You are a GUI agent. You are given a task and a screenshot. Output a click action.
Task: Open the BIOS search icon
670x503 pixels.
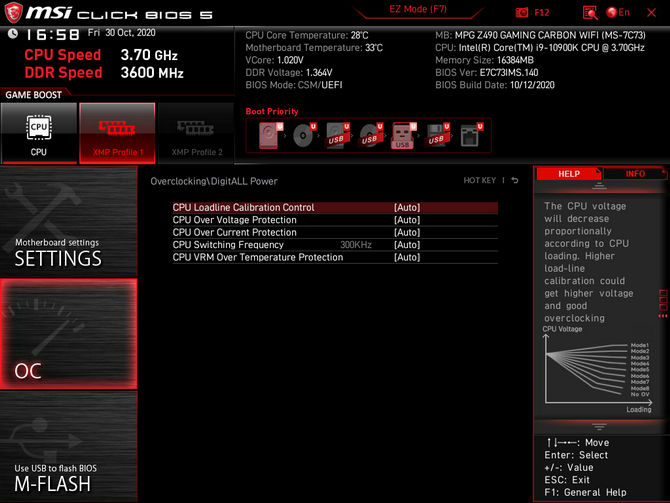tap(590, 12)
